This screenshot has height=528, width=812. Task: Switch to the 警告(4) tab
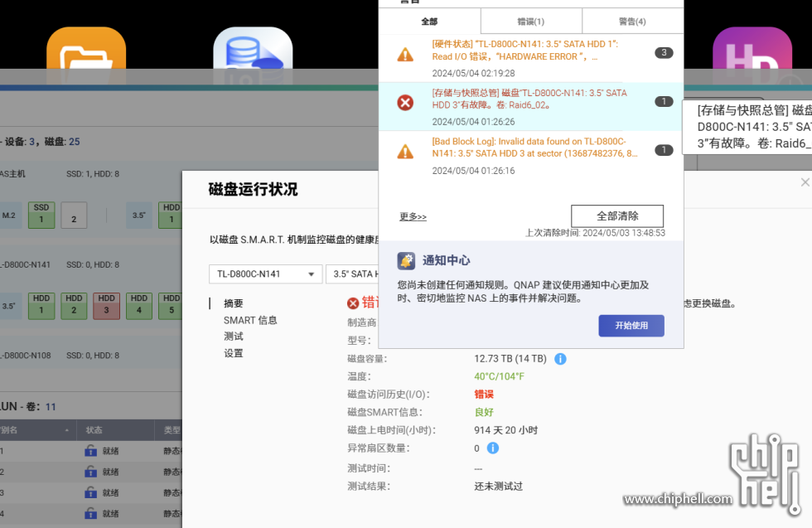coord(632,22)
